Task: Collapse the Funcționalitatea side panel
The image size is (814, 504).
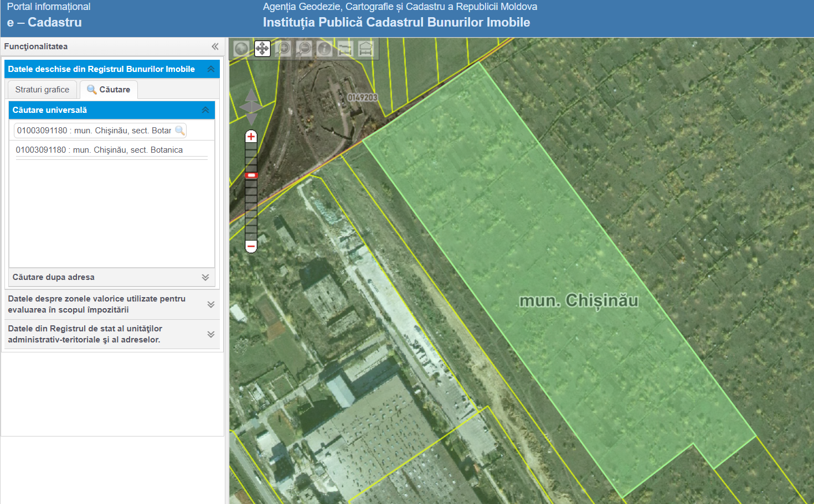Action: coord(215,46)
